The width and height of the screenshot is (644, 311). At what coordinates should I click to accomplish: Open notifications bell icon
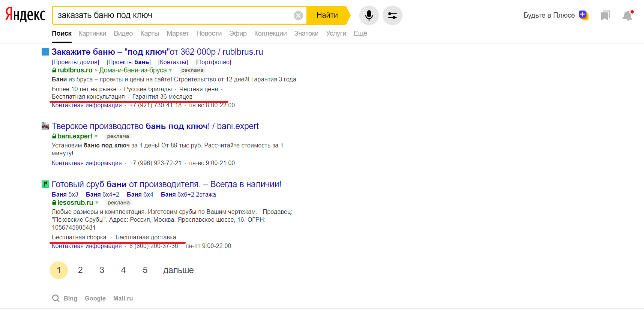pyautogui.click(x=627, y=15)
